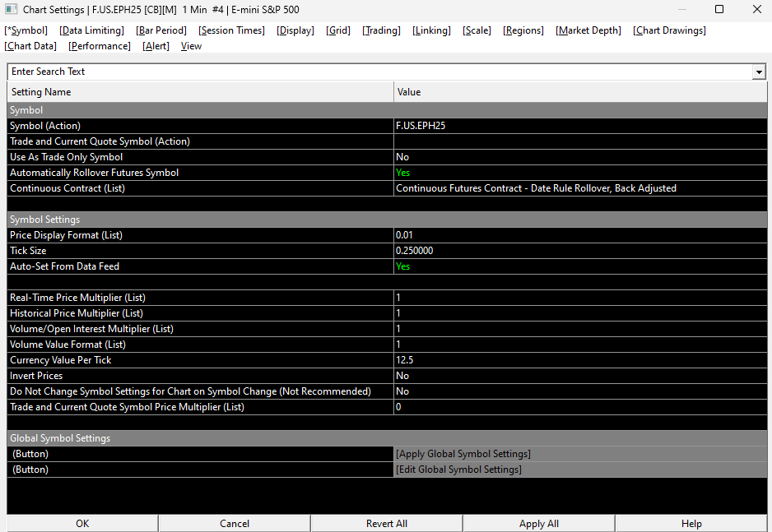Open Price Display Format list value 0.01
772x532 pixels.
580,235
